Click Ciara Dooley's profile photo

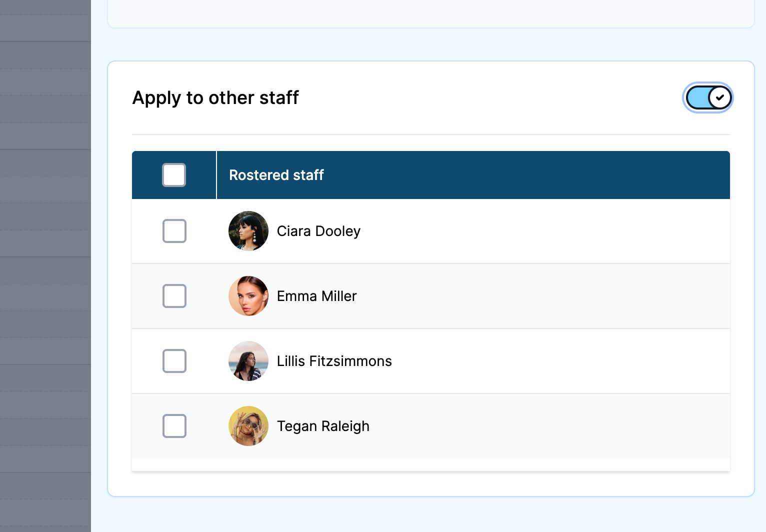[248, 231]
